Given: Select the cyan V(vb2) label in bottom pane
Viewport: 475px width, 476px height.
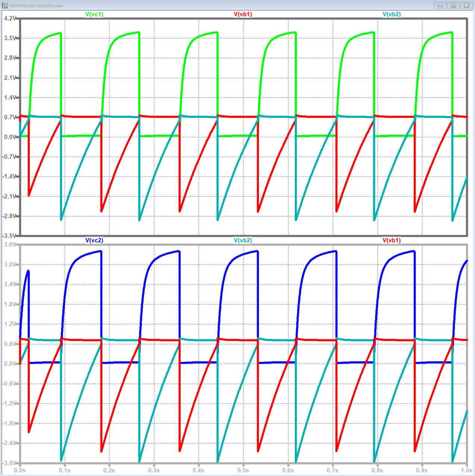Looking at the screenshot, I should (243, 240).
